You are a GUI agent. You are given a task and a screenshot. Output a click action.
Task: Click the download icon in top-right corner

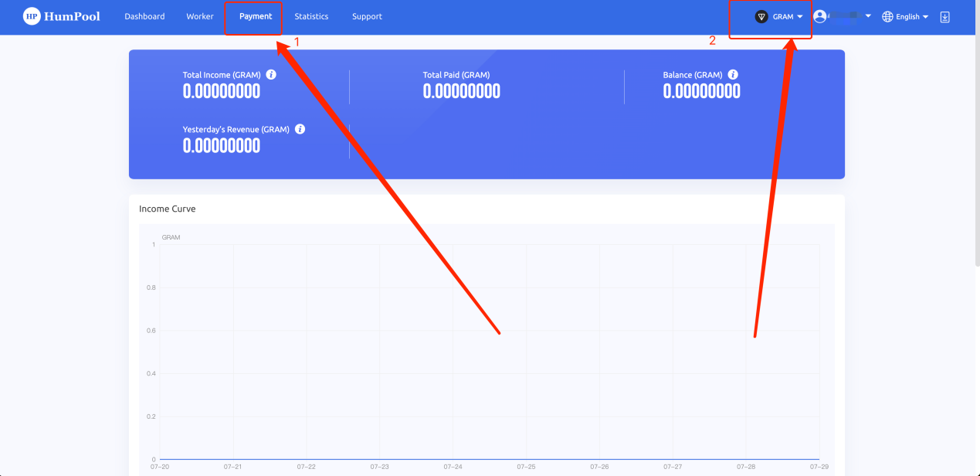[x=944, y=16]
